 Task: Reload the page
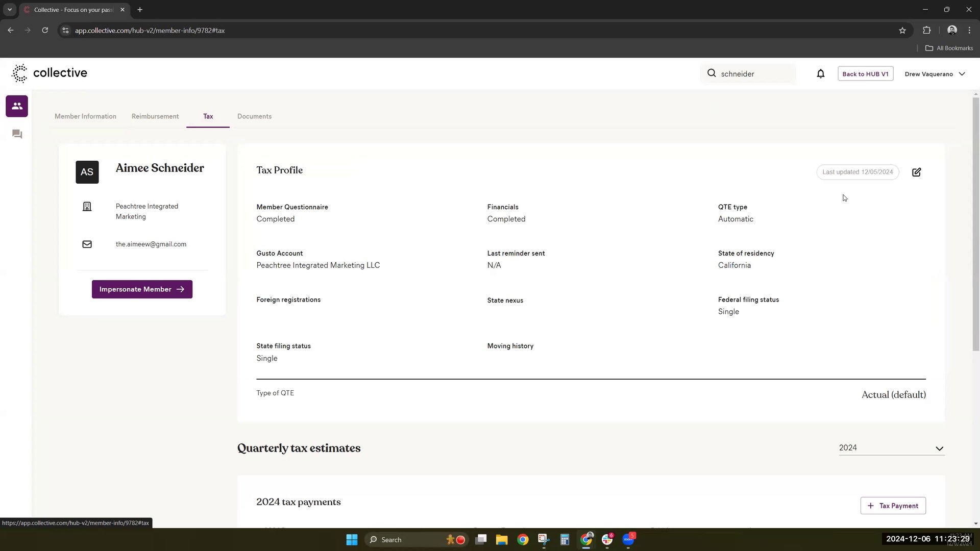45,31
